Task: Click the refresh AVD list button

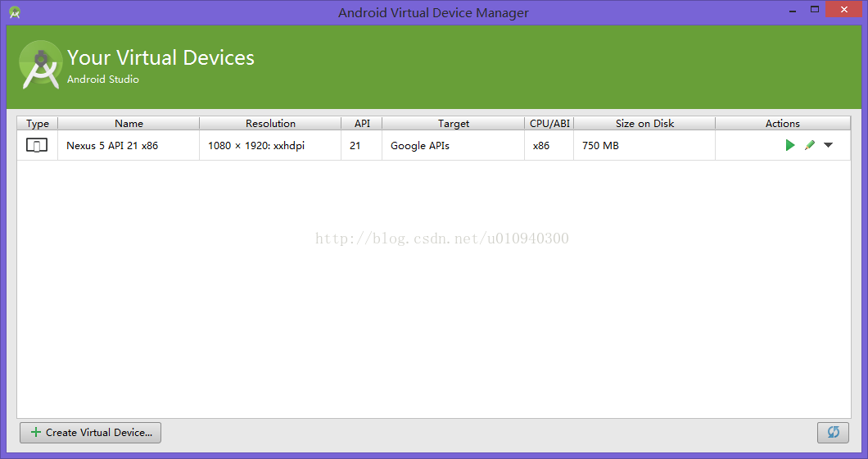Action: 833,433
